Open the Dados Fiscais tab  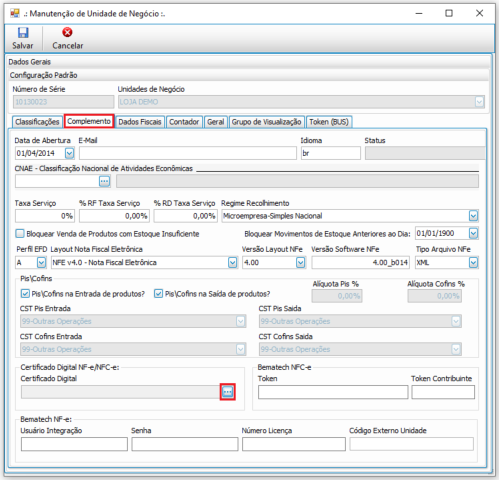pos(140,122)
